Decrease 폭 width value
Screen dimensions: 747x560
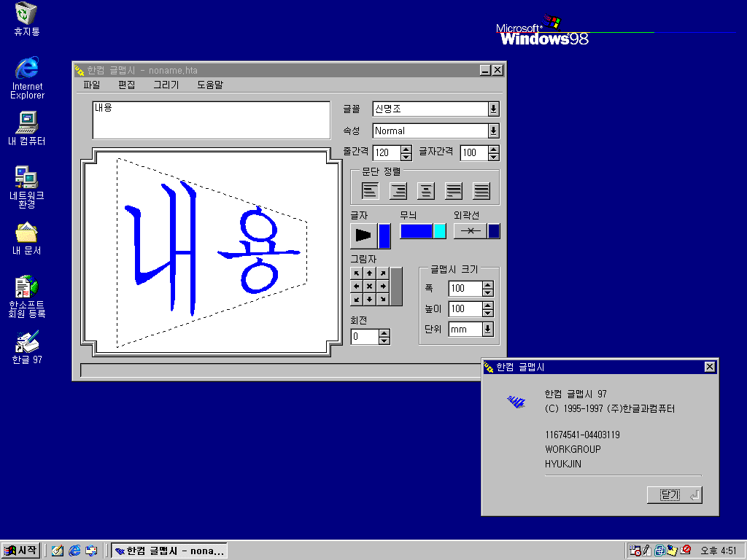[488, 292]
